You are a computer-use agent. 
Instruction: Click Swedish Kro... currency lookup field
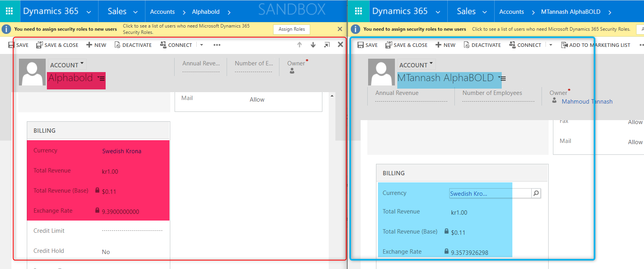pos(490,193)
